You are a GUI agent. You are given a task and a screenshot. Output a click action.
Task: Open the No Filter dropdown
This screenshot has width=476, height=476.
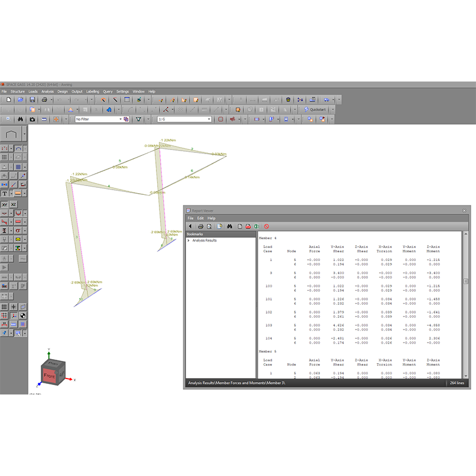coord(120,119)
